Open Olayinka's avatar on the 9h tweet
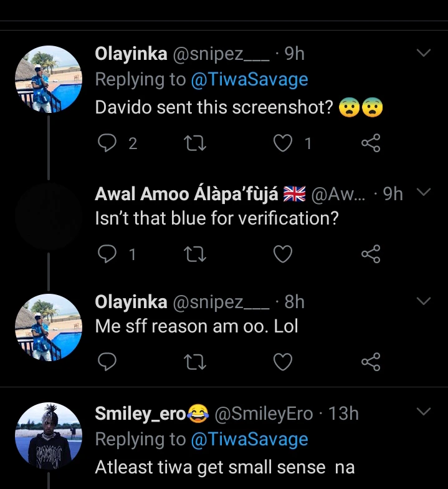 (49, 79)
